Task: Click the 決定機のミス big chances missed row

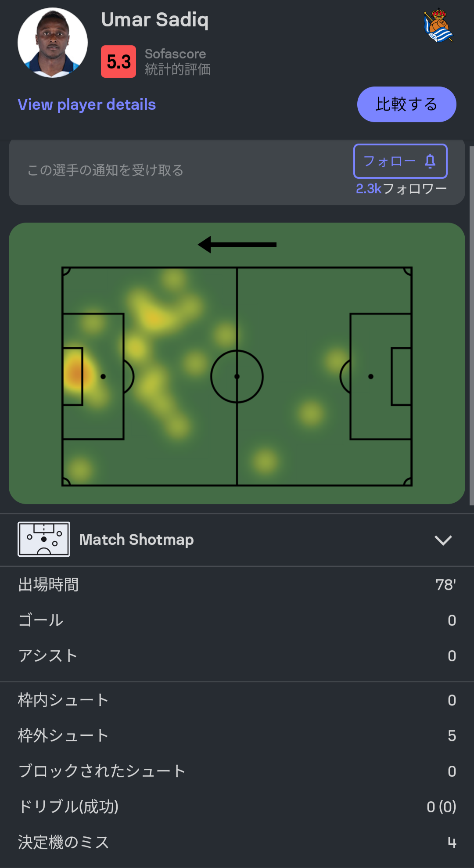Action: tap(237, 842)
